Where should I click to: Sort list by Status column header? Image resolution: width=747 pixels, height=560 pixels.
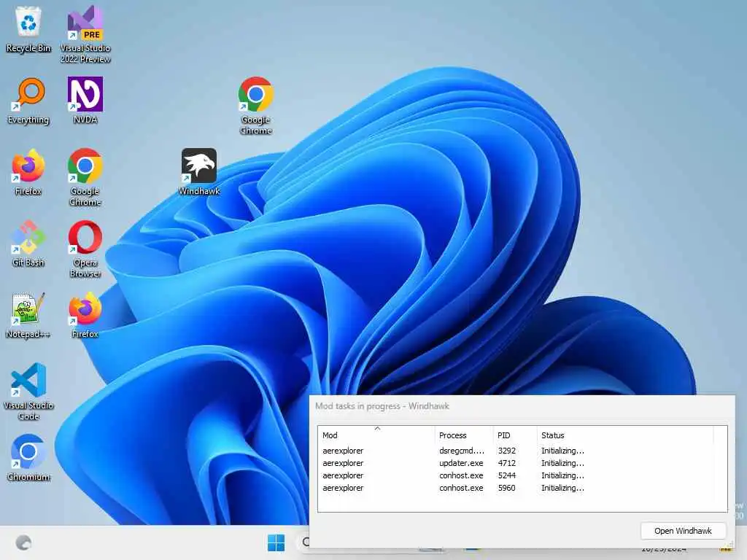coord(625,435)
